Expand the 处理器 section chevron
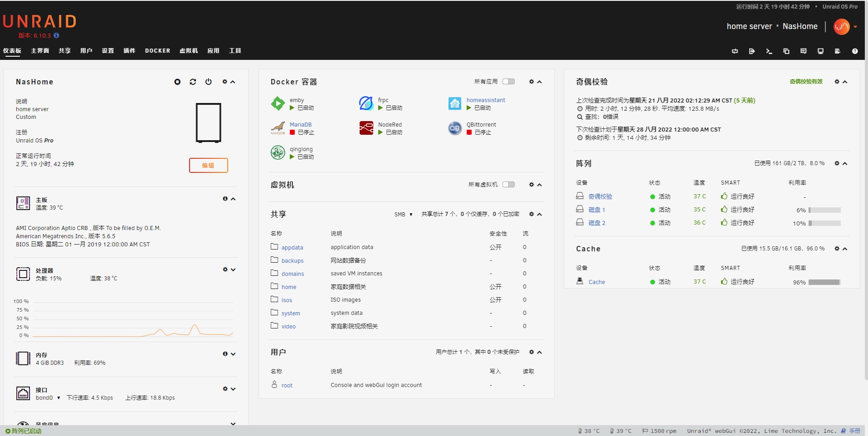868x436 pixels. pos(233,269)
